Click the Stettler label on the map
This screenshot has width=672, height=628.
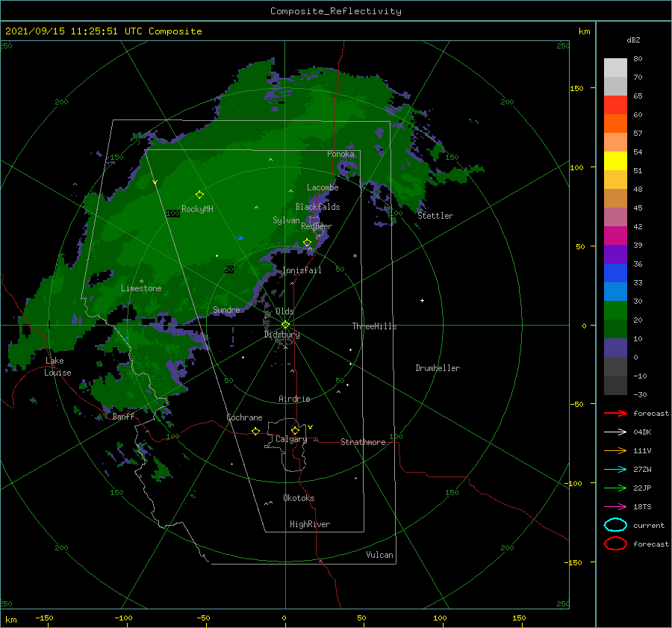(x=435, y=216)
